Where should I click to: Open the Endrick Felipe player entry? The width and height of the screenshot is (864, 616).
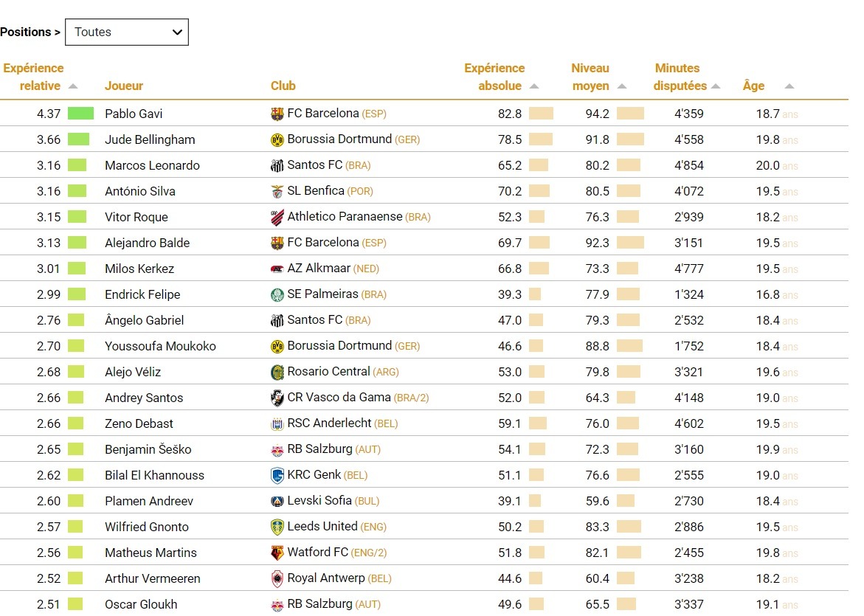click(x=142, y=294)
